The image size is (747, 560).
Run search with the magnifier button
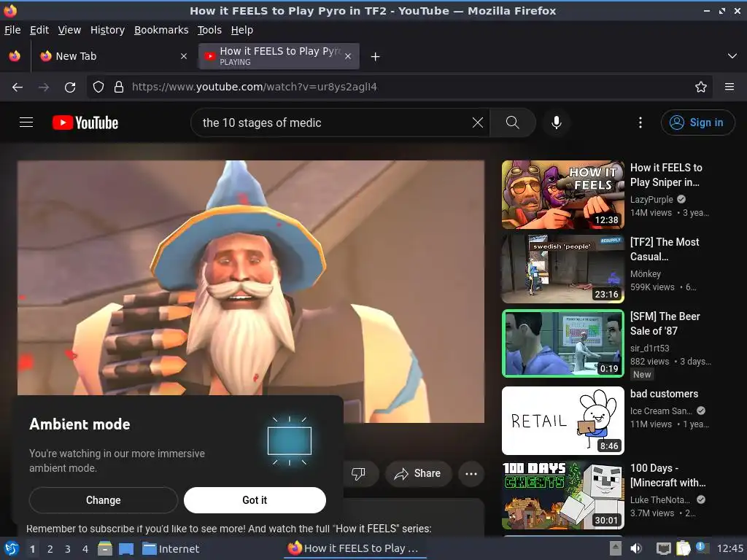click(x=513, y=122)
